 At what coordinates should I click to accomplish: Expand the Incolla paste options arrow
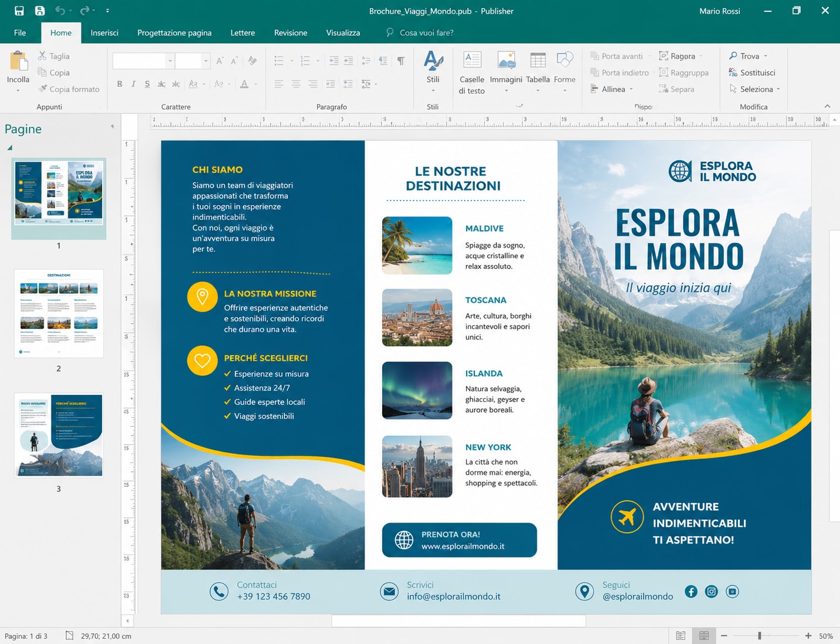[x=18, y=90]
